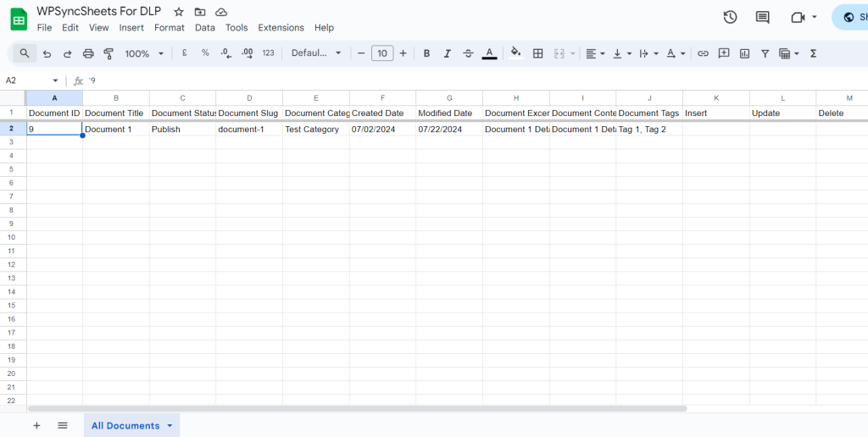
Task: Start a video call with camera icon
Action: (798, 17)
